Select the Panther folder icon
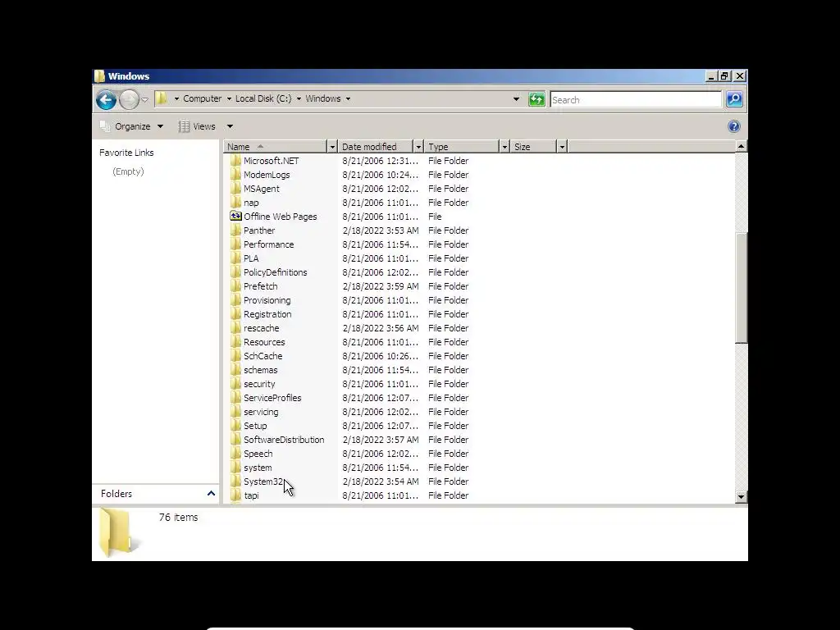 (x=235, y=231)
